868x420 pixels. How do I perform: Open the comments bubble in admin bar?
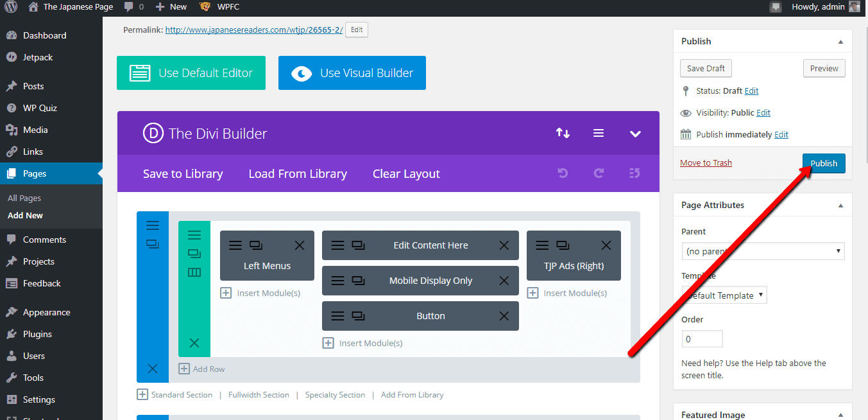pyautogui.click(x=134, y=6)
